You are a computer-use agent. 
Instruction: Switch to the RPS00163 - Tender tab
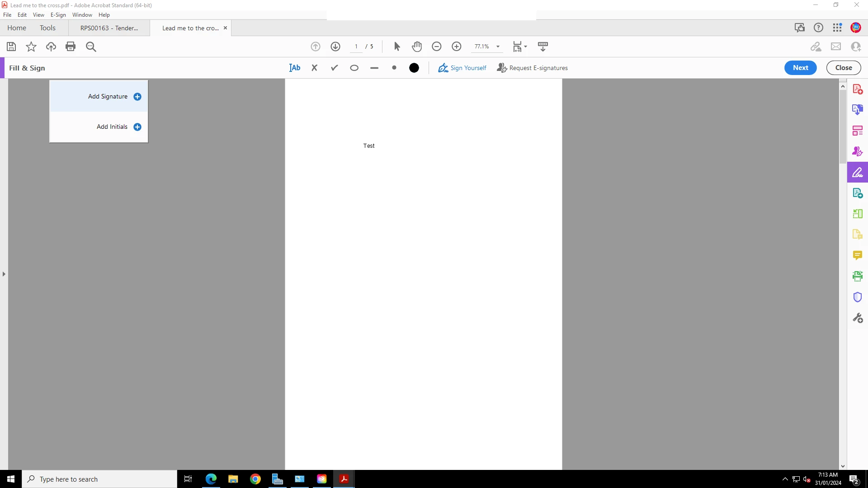coord(109,28)
